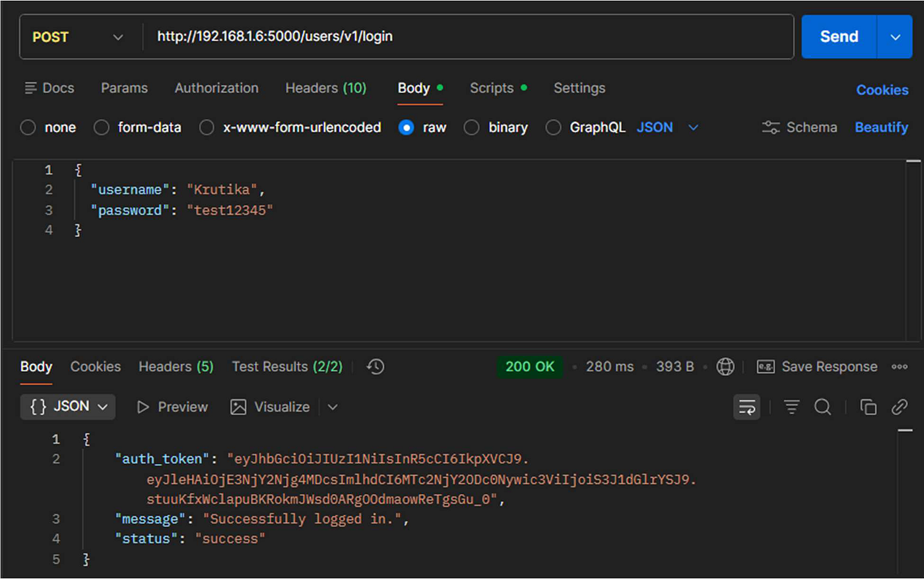The height and width of the screenshot is (579, 924).
Task: Click the request URL field
Action: click(468, 37)
